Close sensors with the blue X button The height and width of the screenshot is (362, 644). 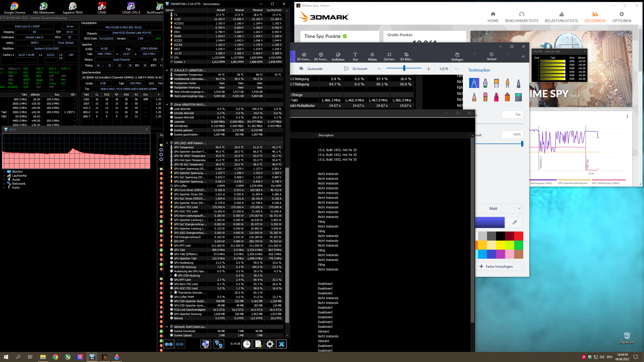281,344
